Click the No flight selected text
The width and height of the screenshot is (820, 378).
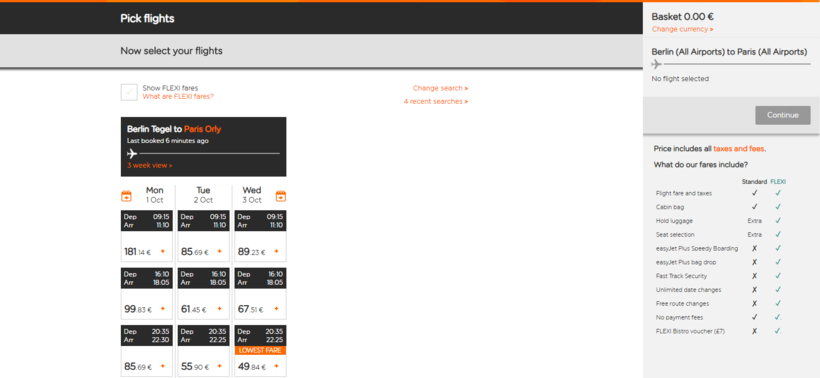pyautogui.click(x=680, y=79)
